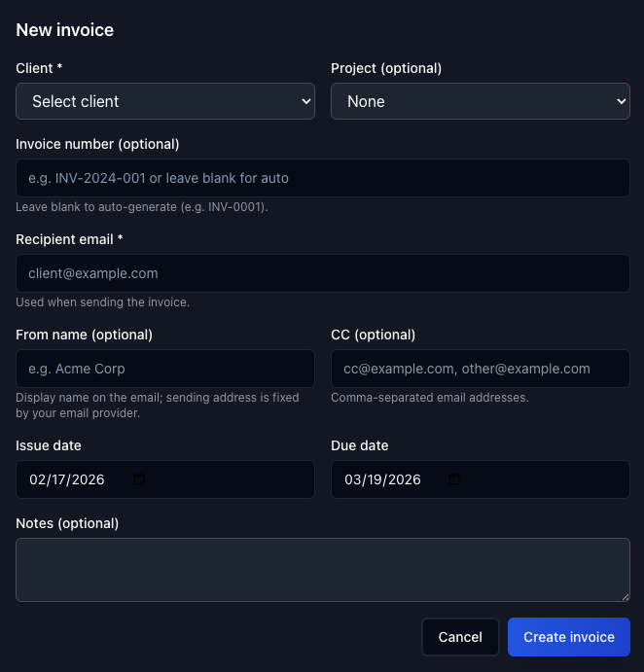This screenshot has height=672, width=644.
Task: Submit with the Create invoice button
Action: pyautogui.click(x=568, y=637)
